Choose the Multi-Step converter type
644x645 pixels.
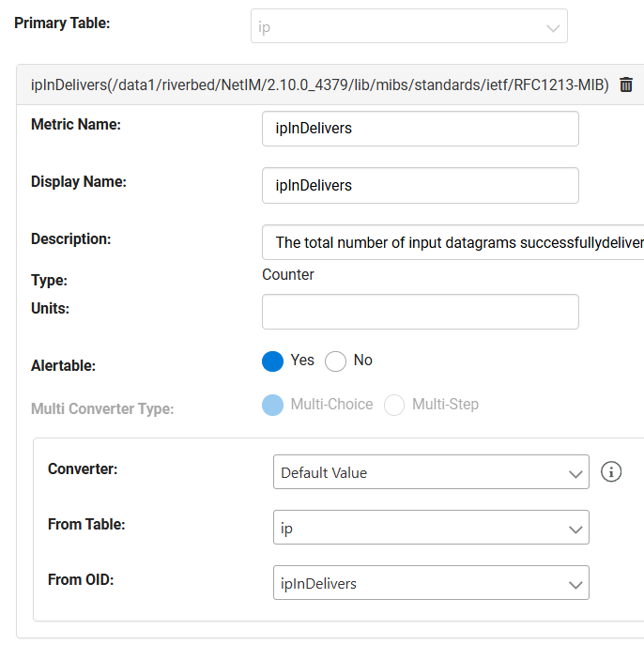coord(394,405)
